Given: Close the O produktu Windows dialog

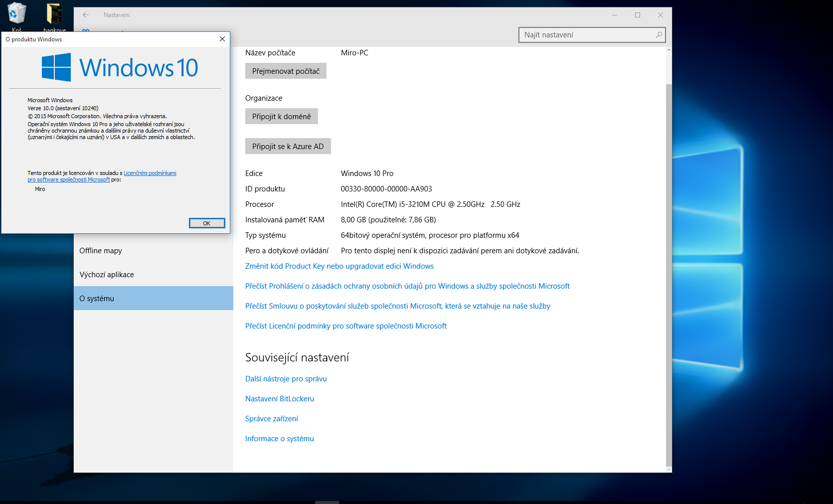Looking at the screenshot, I should pyautogui.click(x=222, y=39).
